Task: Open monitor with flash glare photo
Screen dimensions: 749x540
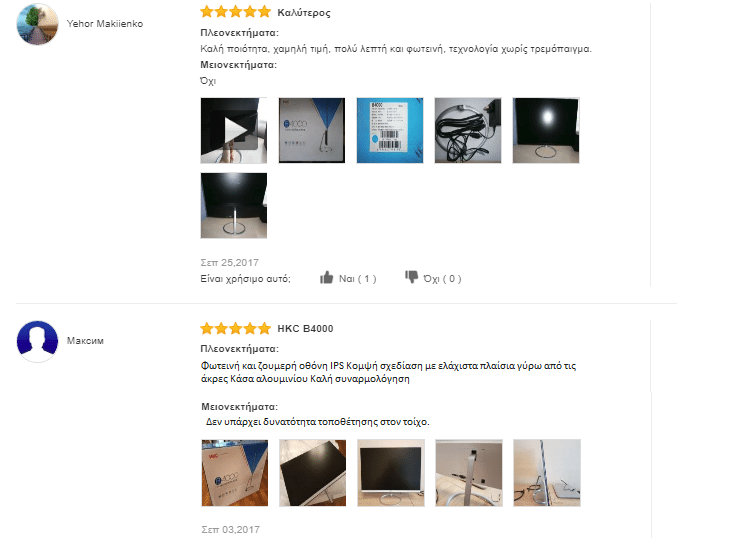Action: (x=546, y=130)
